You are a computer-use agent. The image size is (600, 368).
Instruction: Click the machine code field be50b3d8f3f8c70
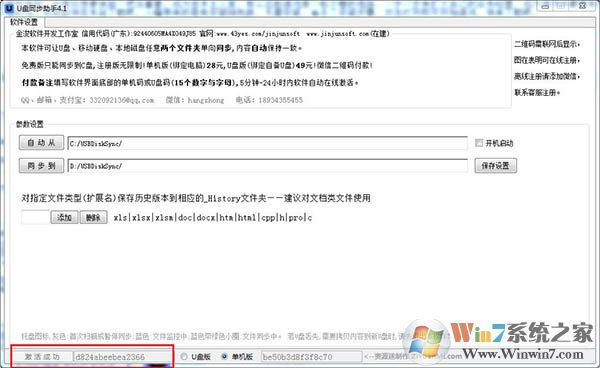[x=311, y=357]
